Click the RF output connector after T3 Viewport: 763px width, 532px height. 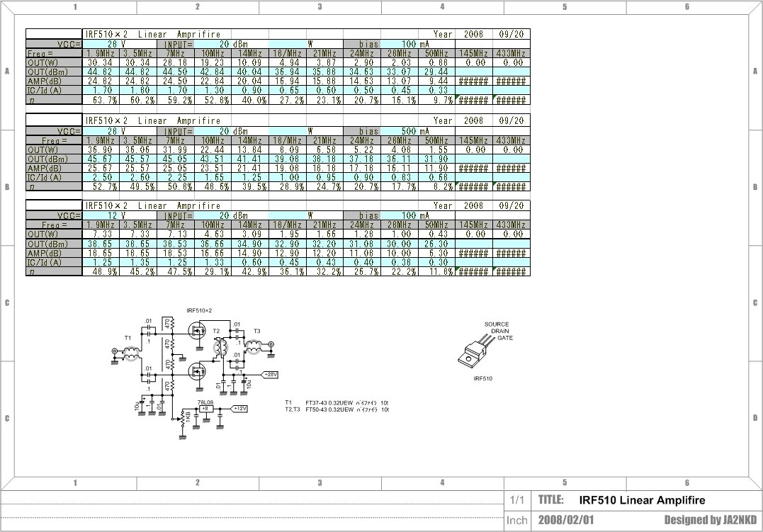(272, 346)
